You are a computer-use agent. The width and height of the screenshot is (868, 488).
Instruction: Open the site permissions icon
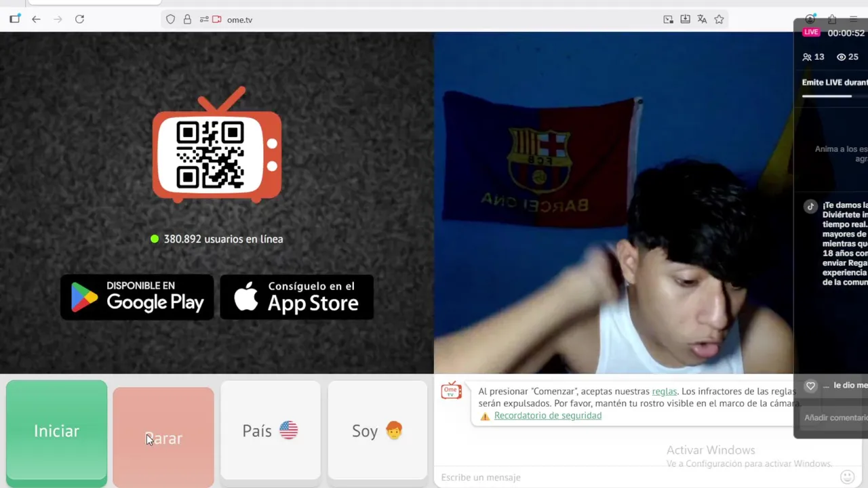(203, 20)
